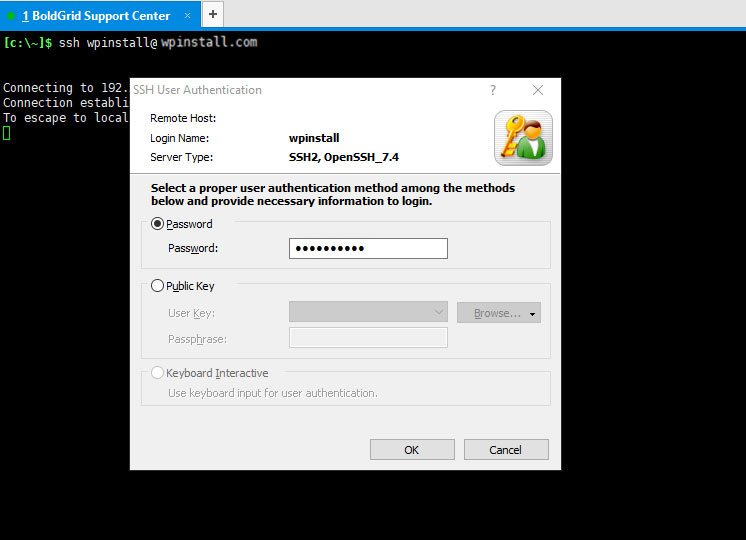The width and height of the screenshot is (746, 540).
Task: Add a new session tab with plus button
Action: pyautogui.click(x=213, y=14)
